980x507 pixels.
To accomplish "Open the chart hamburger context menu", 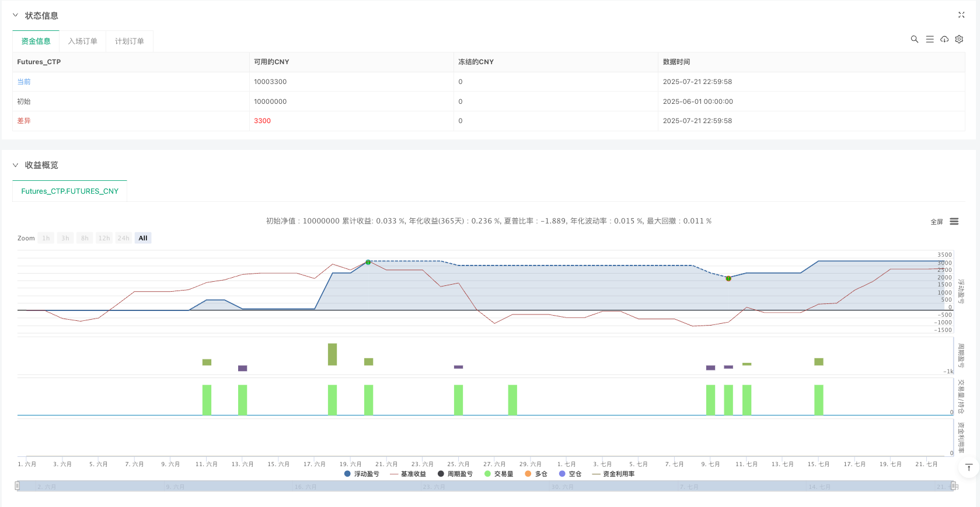I will [954, 222].
